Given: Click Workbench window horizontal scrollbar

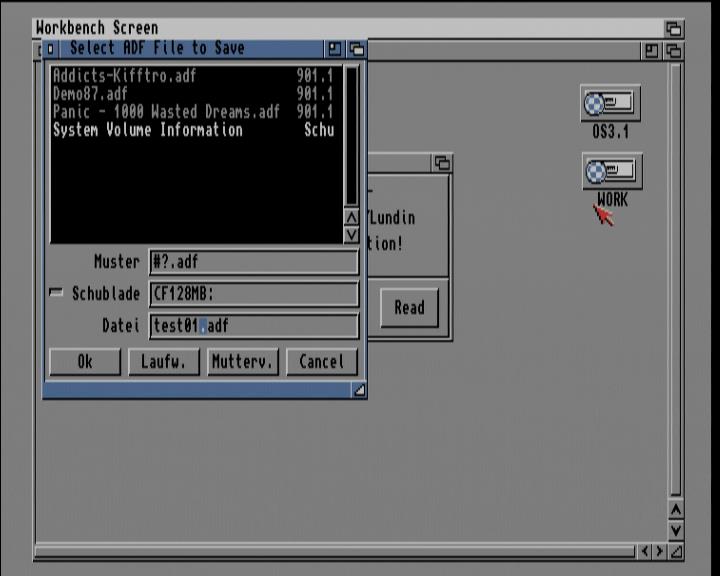Looking at the screenshot, I should (x=335, y=551).
